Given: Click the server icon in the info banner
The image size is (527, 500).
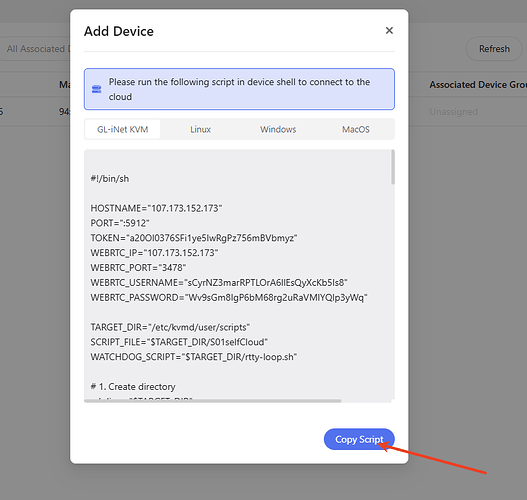Looking at the screenshot, I should click(x=96, y=89).
